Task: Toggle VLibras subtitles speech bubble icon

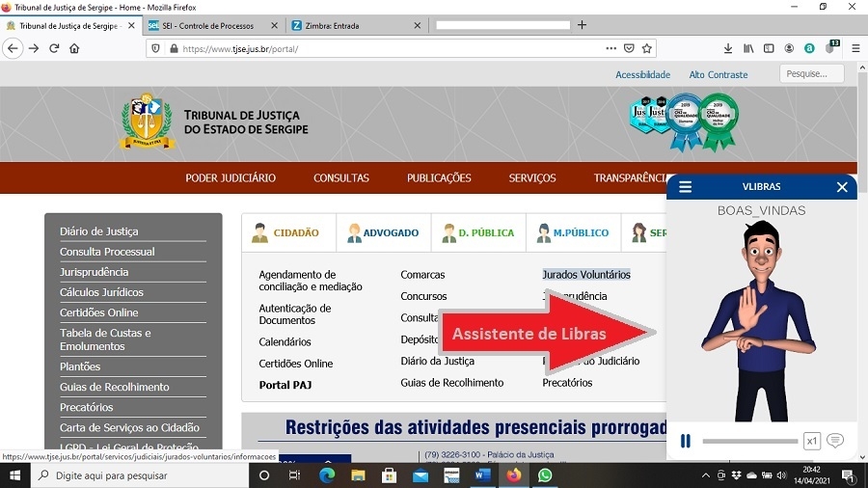Action: 835,441
